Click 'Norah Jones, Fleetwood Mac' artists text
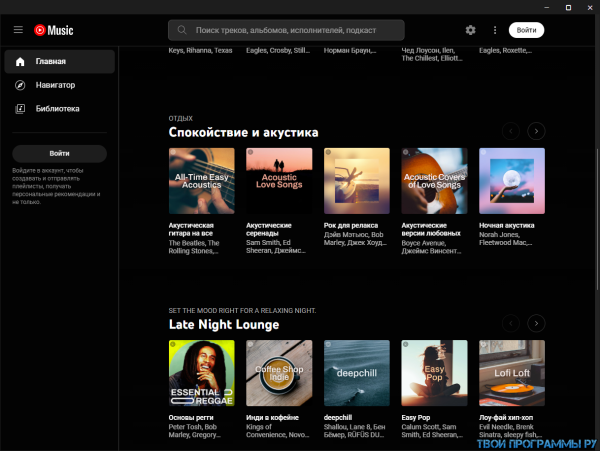Viewport: 600px width, 451px height. (x=505, y=239)
